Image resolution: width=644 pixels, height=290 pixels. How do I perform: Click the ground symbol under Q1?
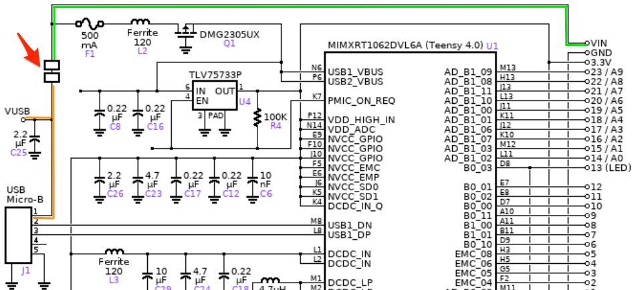186,50
